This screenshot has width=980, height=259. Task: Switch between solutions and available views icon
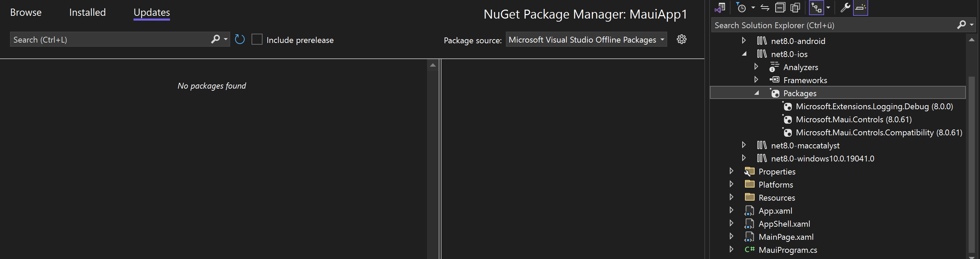[720, 8]
